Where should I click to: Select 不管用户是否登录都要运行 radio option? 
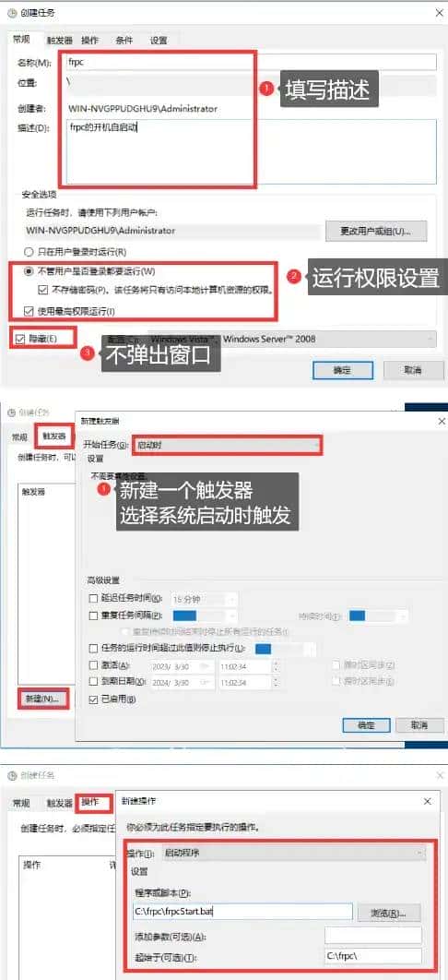28,271
